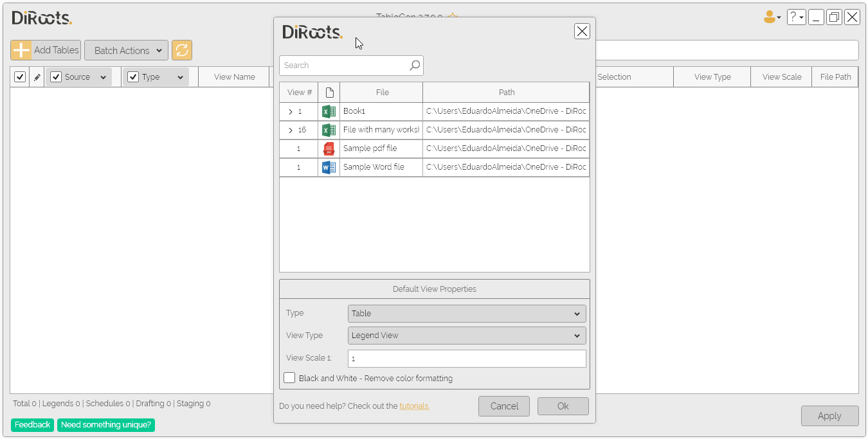868x439 pixels.
Task: Click the path cell of Book1
Action: (506, 111)
